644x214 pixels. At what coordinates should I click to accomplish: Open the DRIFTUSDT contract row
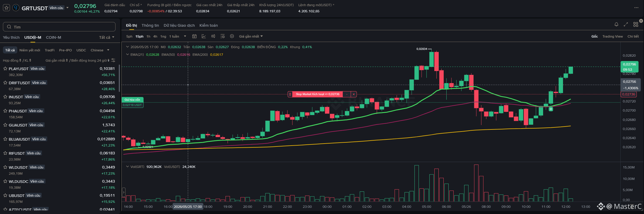(59, 85)
